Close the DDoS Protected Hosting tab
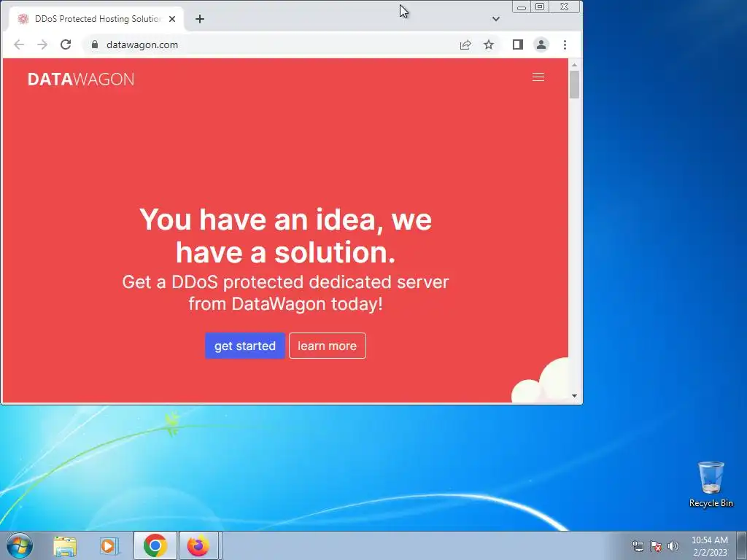The width and height of the screenshot is (747, 560). pos(172,19)
